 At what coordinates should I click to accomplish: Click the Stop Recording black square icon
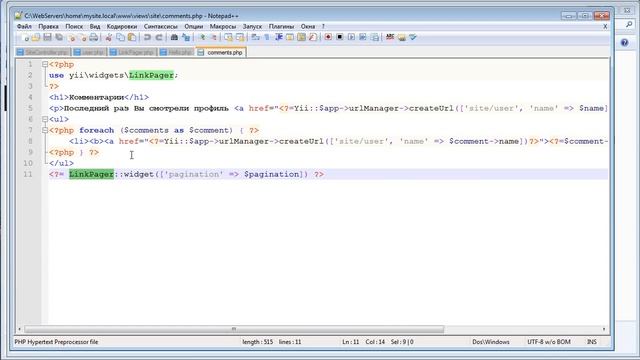[x=340, y=38]
